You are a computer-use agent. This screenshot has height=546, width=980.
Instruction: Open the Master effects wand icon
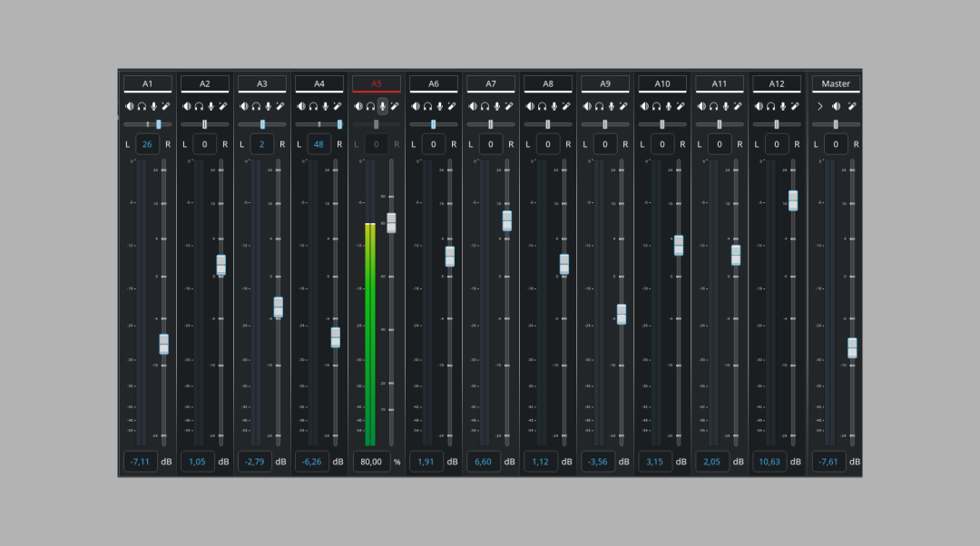click(854, 106)
